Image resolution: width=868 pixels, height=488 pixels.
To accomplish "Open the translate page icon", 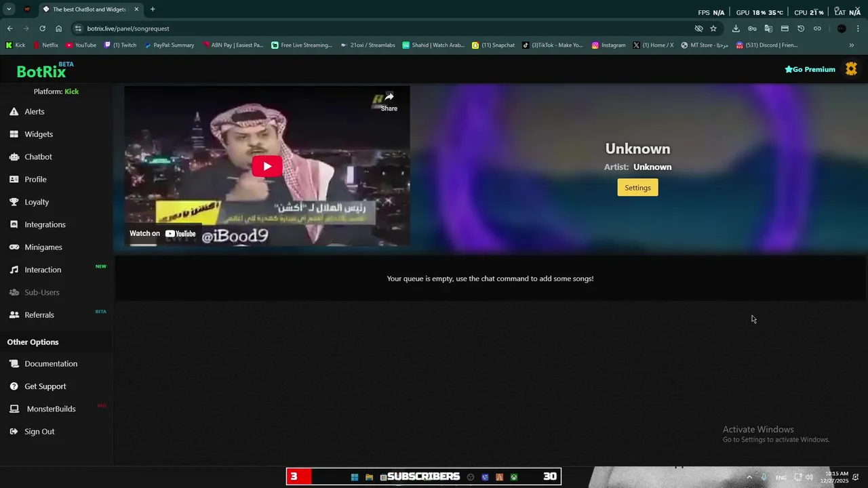I will pyautogui.click(x=768, y=28).
